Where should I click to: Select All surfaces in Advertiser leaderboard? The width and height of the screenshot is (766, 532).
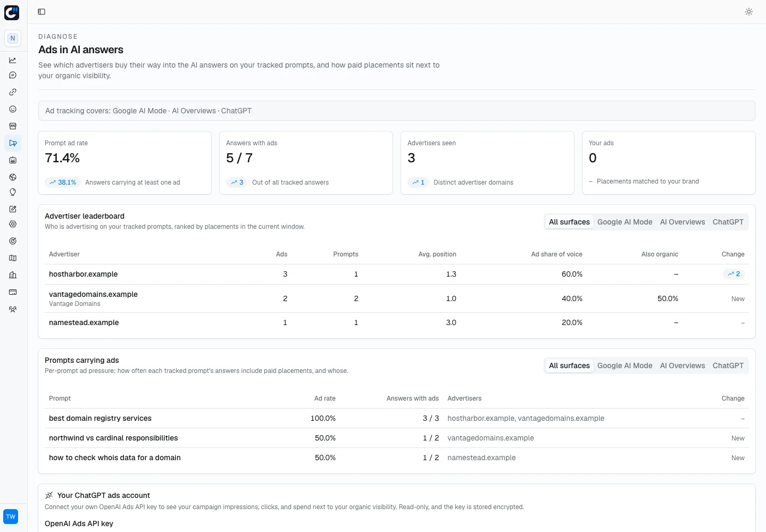pos(569,222)
